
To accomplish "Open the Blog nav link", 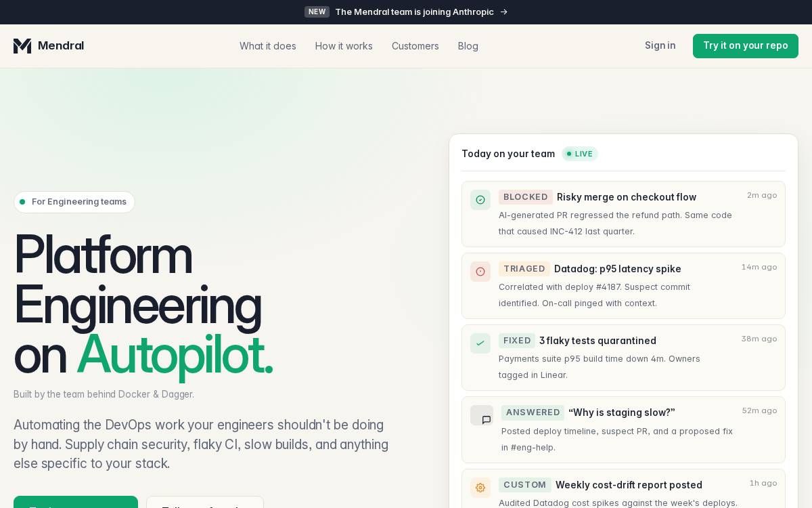I will click(x=468, y=46).
